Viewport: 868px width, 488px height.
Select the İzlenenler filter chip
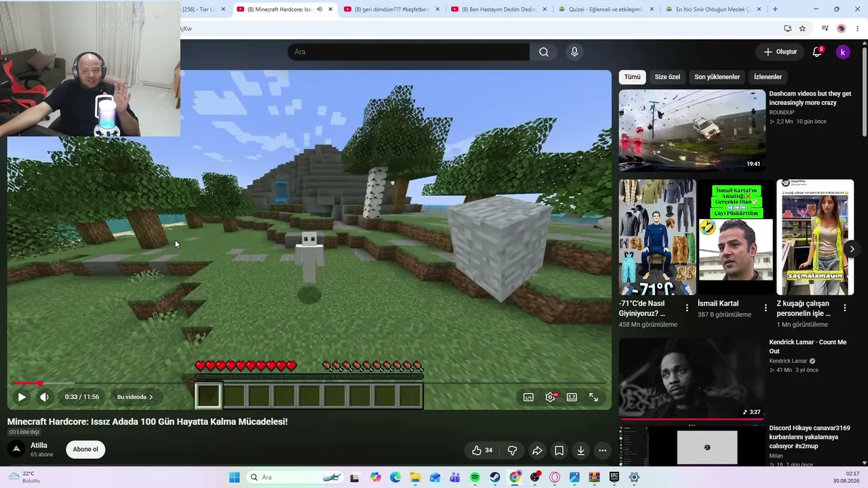tap(768, 77)
